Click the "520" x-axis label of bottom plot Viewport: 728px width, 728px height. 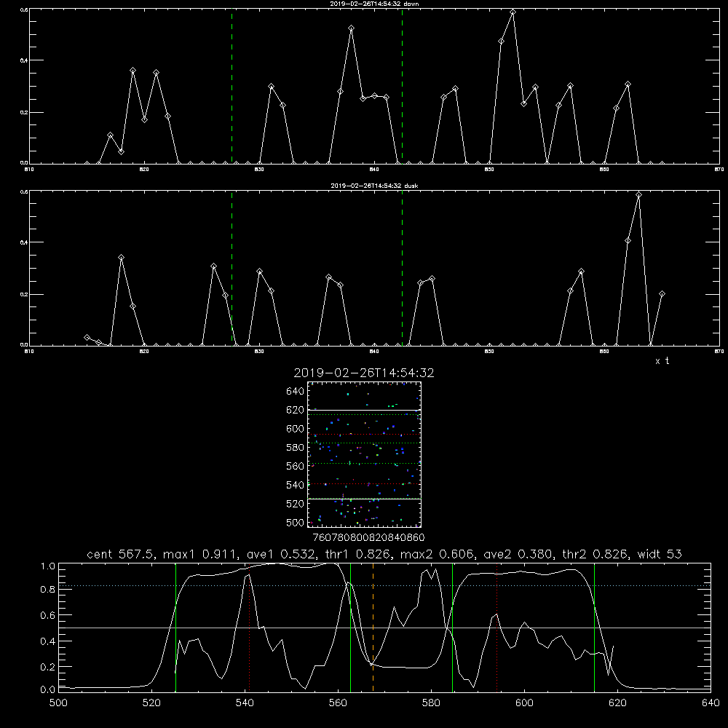point(151,703)
